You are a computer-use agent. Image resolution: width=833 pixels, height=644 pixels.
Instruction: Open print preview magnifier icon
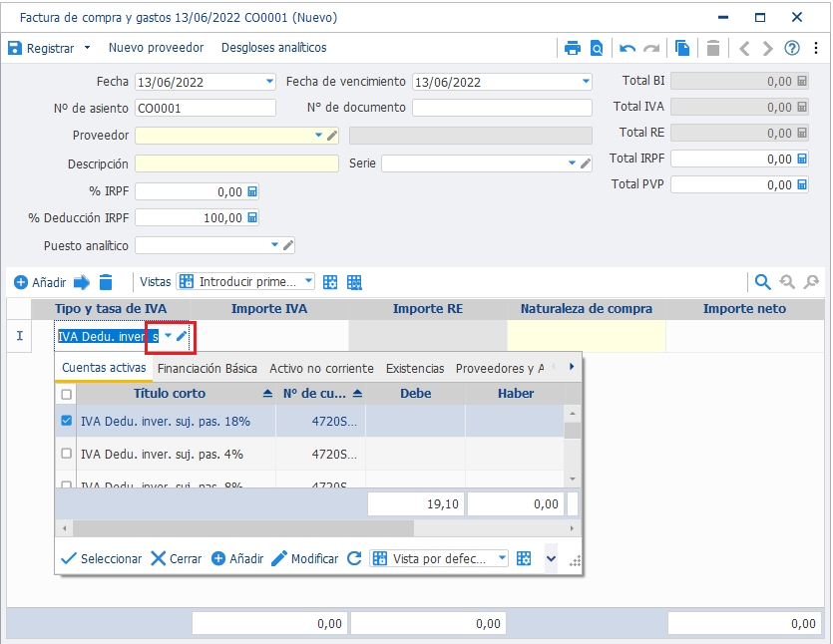point(597,48)
